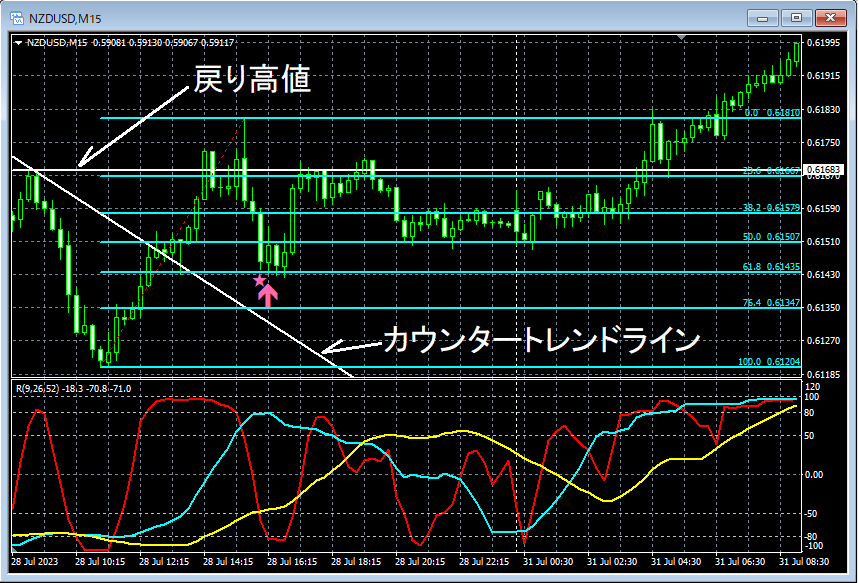Close the NZDUSD,M15 chart window
The image size is (859, 583).
click(831, 18)
